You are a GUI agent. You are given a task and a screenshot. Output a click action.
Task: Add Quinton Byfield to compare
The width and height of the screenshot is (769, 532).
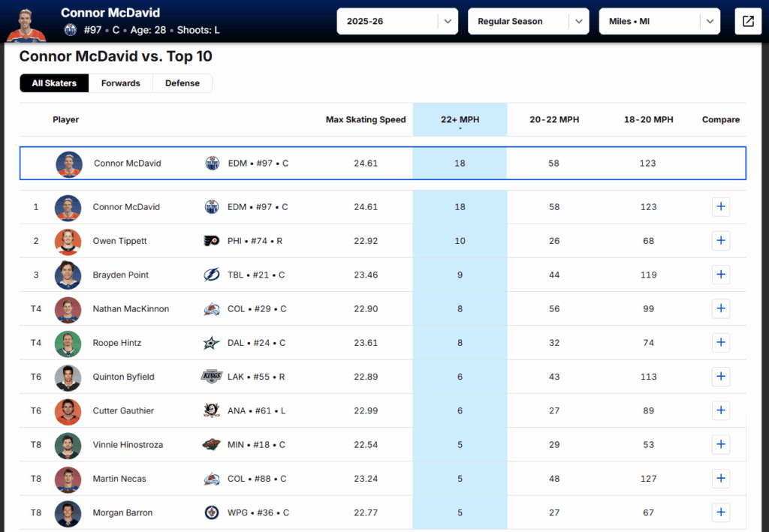click(720, 377)
